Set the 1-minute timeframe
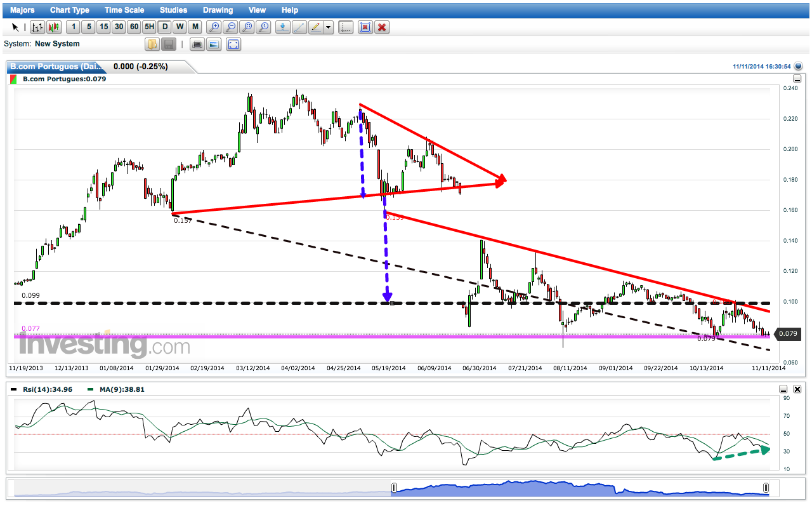The width and height of the screenshot is (812, 508). click(x=73, y=27)
